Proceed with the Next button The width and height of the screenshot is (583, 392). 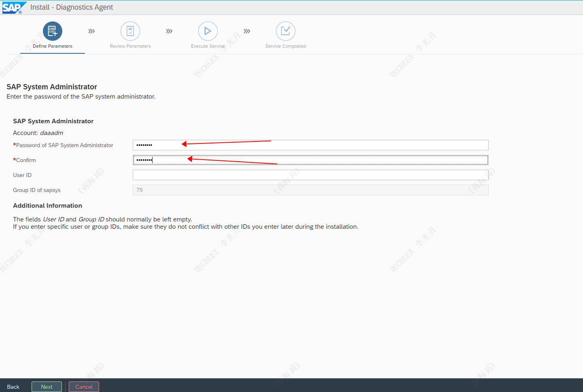pos(47,387)
